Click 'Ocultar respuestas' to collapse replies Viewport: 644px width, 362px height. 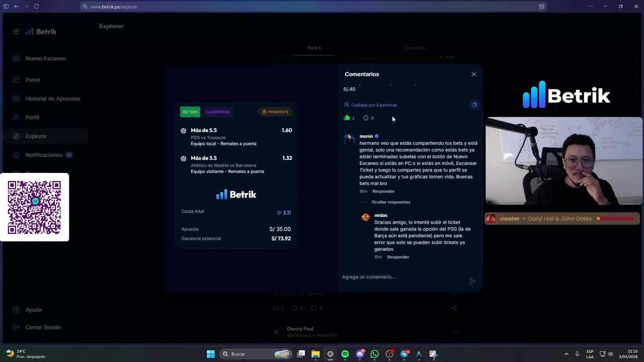pyautogui.click(x=391, y=202)
